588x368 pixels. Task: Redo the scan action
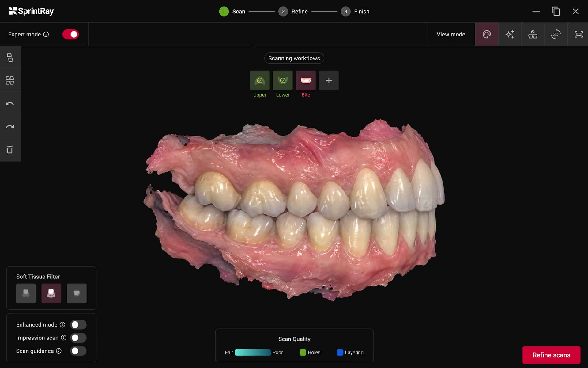[x=10, y=127]
